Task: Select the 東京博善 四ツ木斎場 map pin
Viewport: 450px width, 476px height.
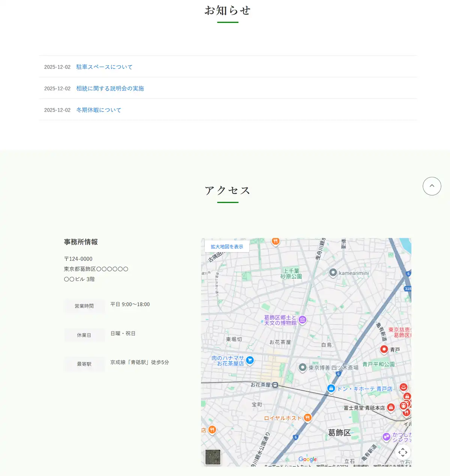Action: [x=303, y=367]
